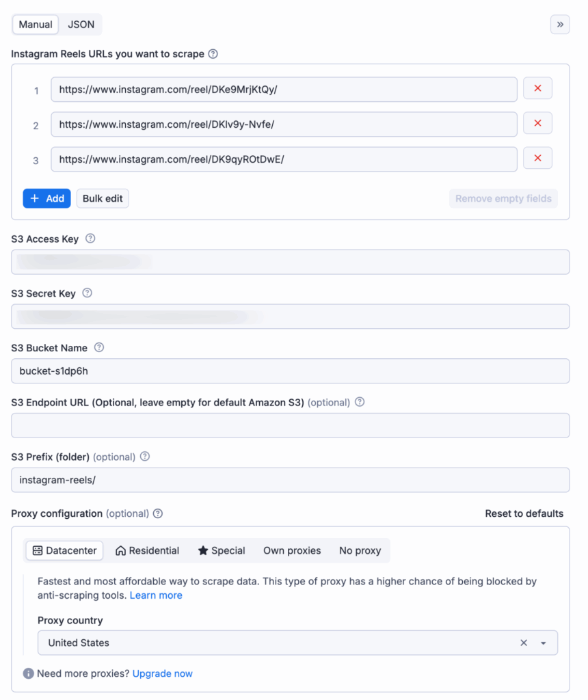Screen dimensions: 588x700
Task: Select the Special proxy option
Action: (x=222, y=550)
